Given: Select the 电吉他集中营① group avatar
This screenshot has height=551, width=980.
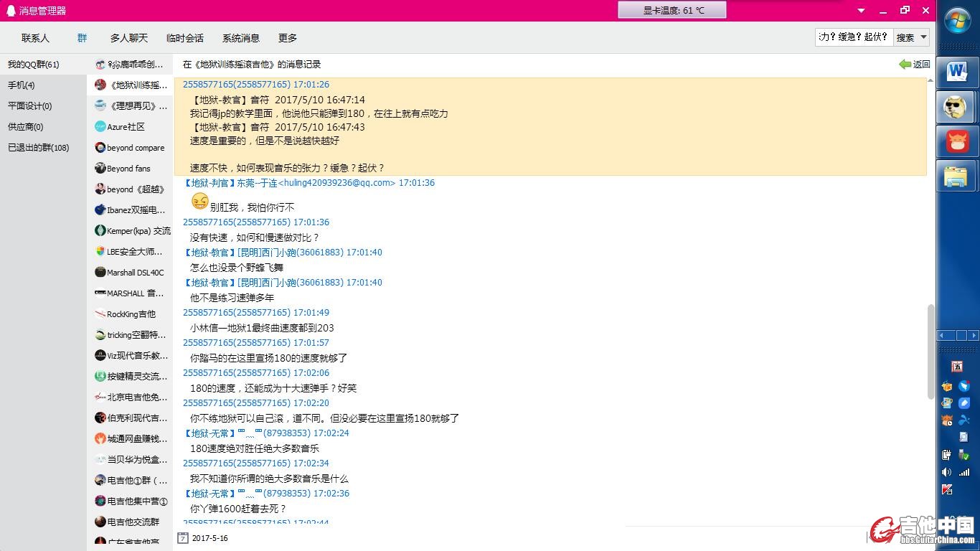Looking at the screenshot, I should pos(100,501).
